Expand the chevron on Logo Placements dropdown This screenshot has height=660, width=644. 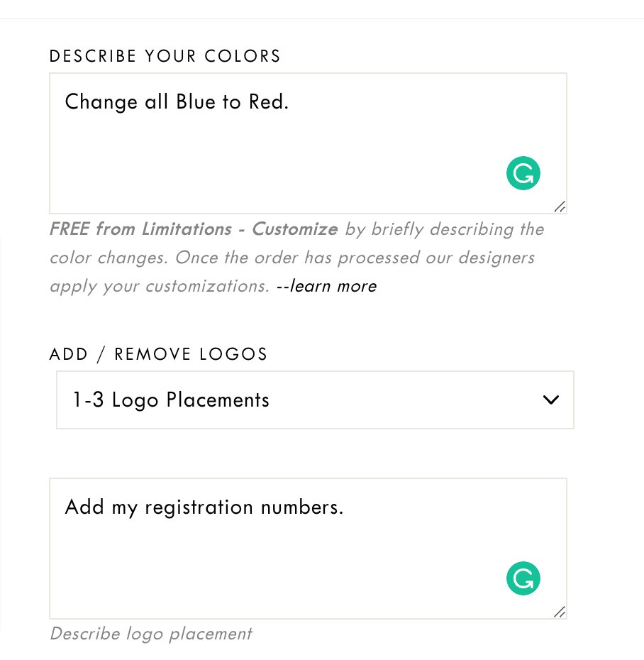pos(550,400)
